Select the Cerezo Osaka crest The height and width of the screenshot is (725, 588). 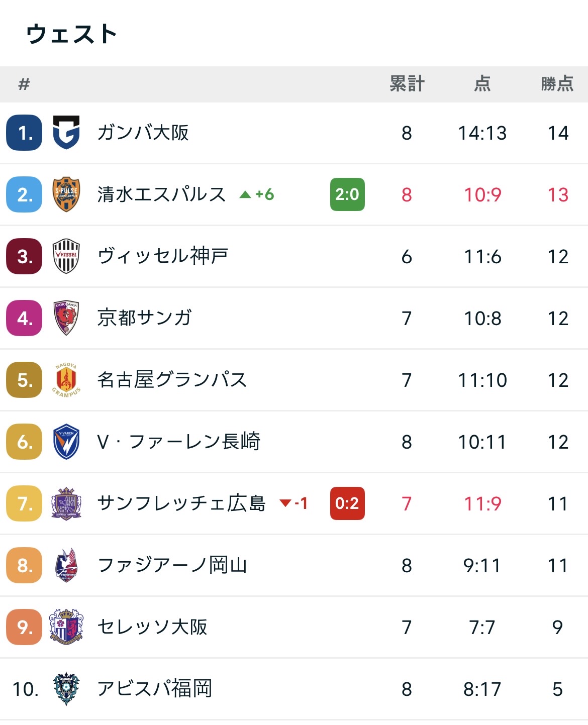click(66, 627)
